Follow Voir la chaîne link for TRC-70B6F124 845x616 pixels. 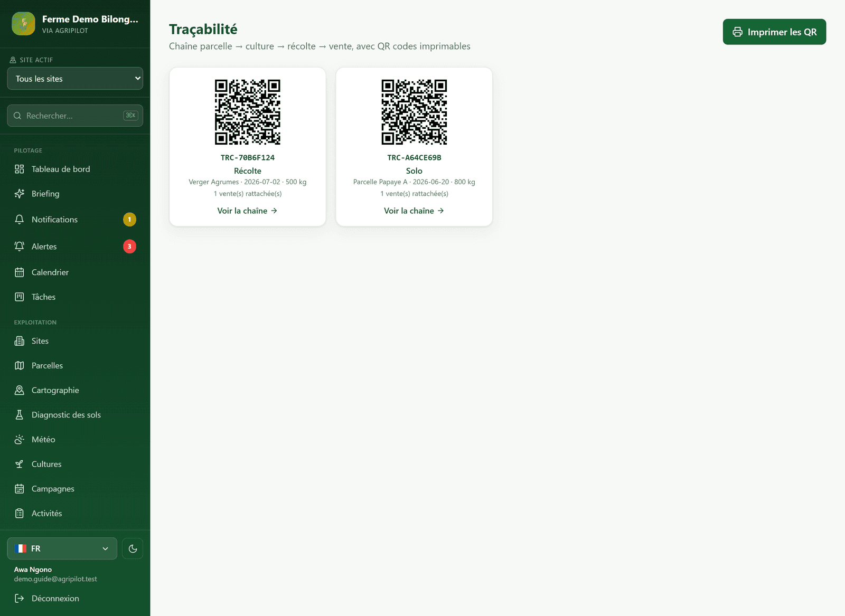click(x=247, y=211)
